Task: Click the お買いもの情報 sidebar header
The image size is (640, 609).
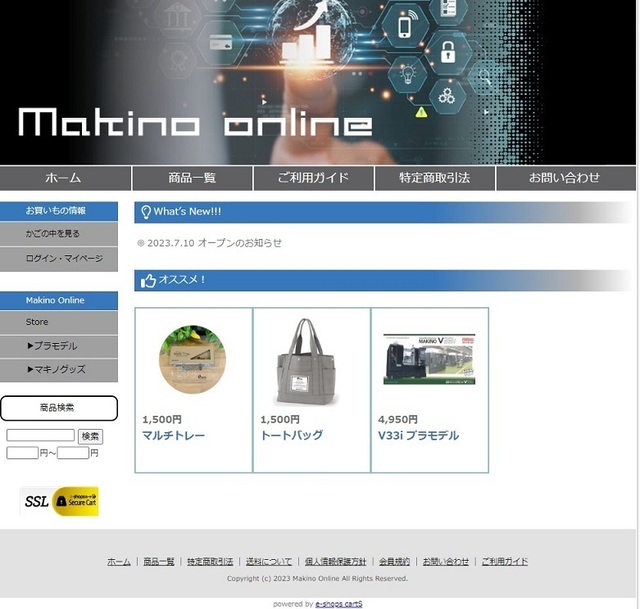Action: pos(59,211)
